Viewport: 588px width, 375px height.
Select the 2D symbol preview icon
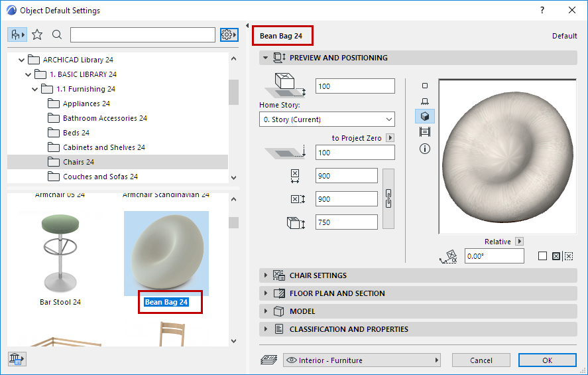(424, 86)
